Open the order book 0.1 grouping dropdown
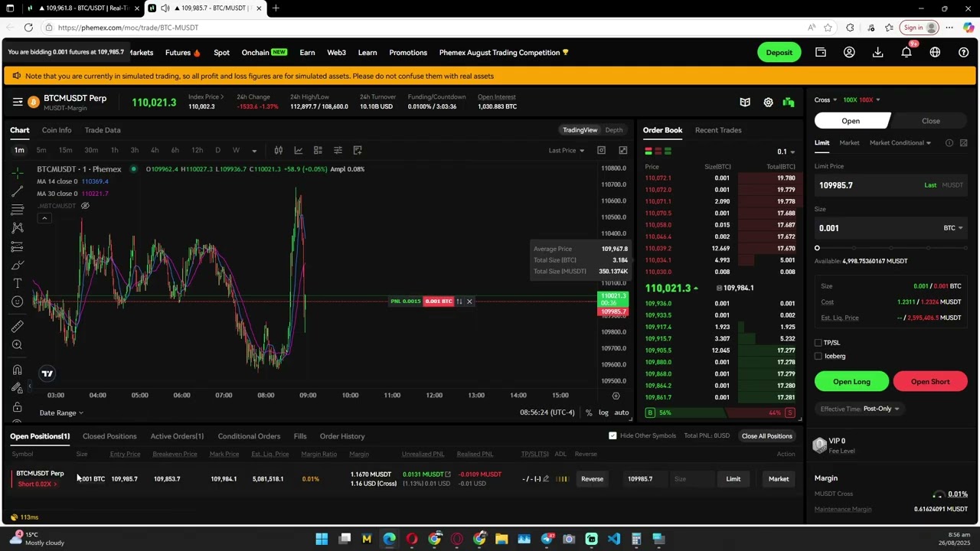 click(x=786, y=152)
